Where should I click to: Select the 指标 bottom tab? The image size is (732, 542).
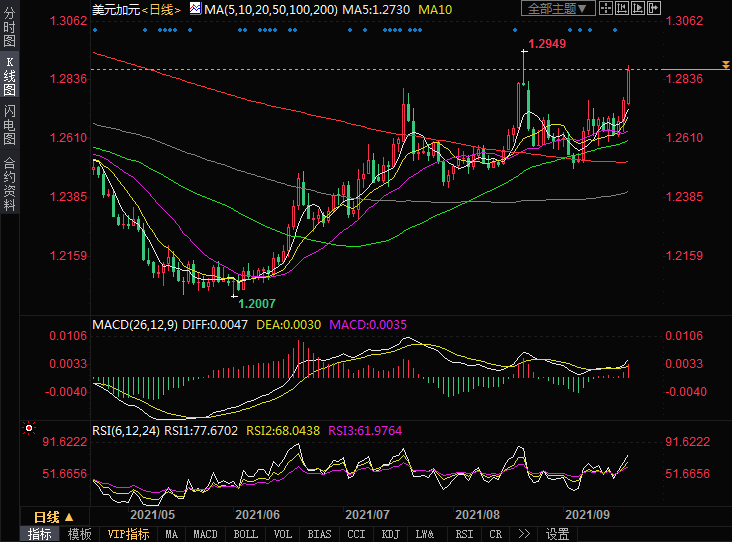[40, 534]
